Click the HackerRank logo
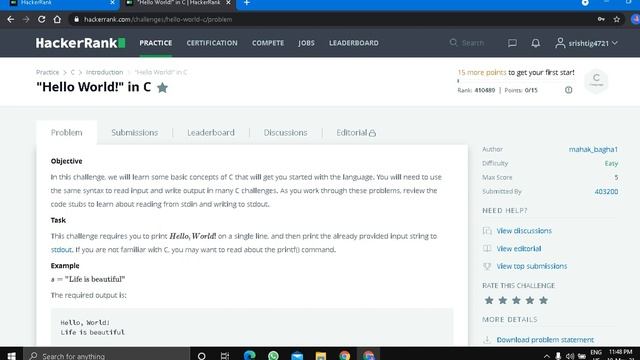The height and width of the screenshot is (360, 640). point(80,43)
